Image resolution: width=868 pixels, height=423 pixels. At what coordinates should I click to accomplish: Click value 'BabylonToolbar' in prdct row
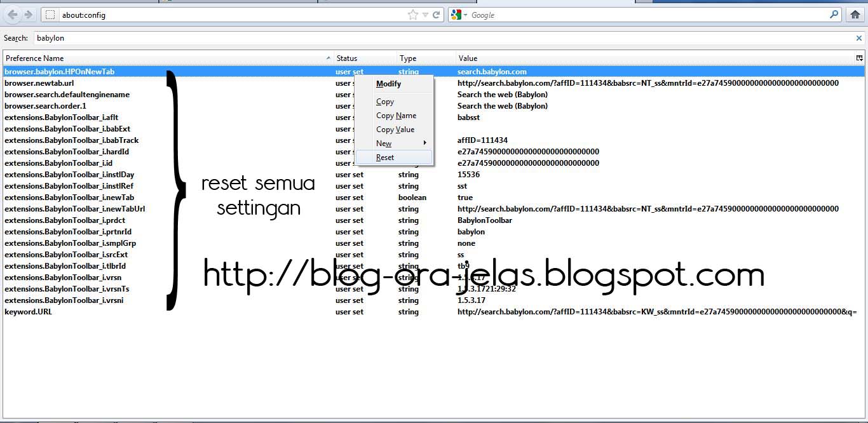pos(485,220)
